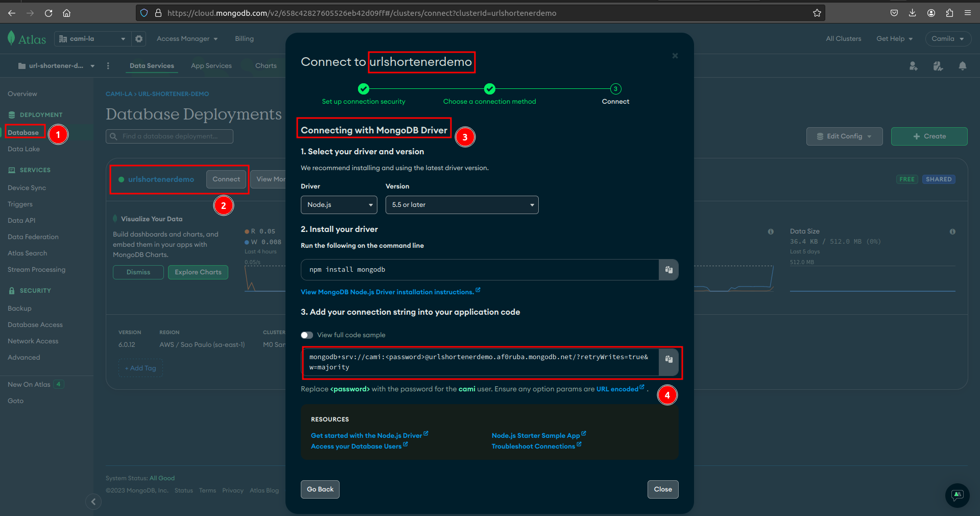Click the browser home icon

[66, 13]
